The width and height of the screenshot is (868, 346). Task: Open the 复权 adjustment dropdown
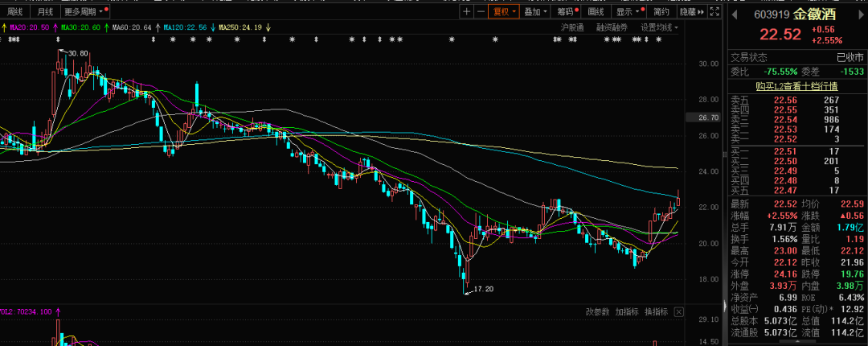pos(503,11)
